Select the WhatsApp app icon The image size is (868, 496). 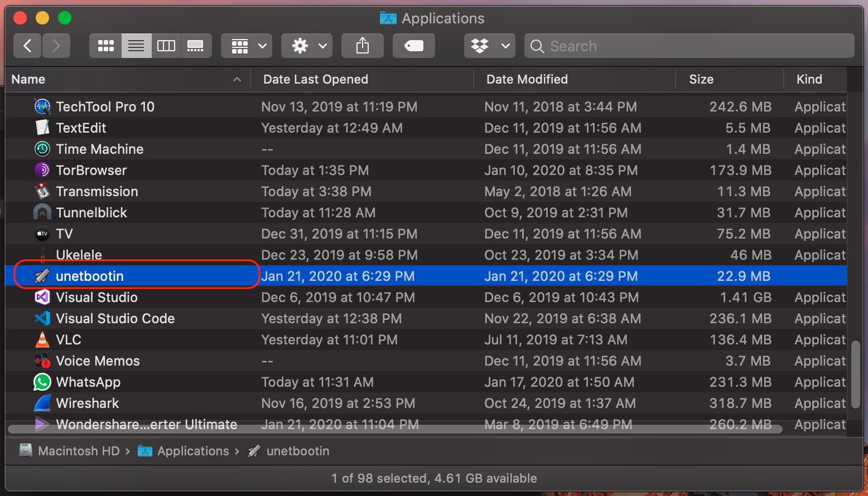[x=42, y=382]
